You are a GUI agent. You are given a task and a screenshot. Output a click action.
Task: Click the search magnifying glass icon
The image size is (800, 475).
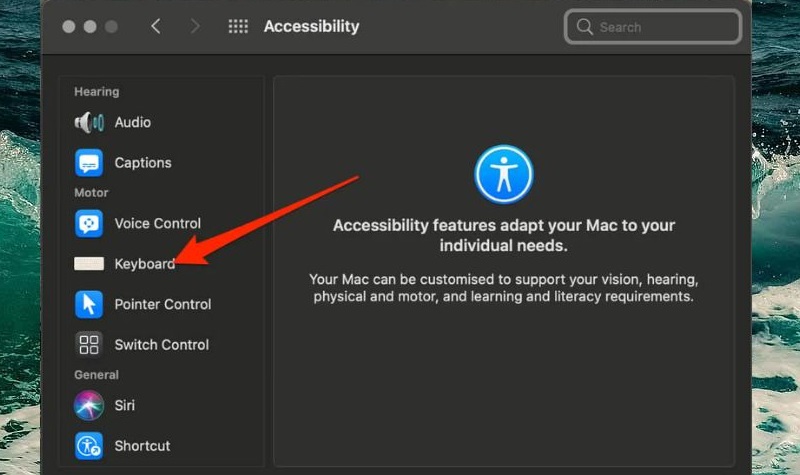coord(584,27)
